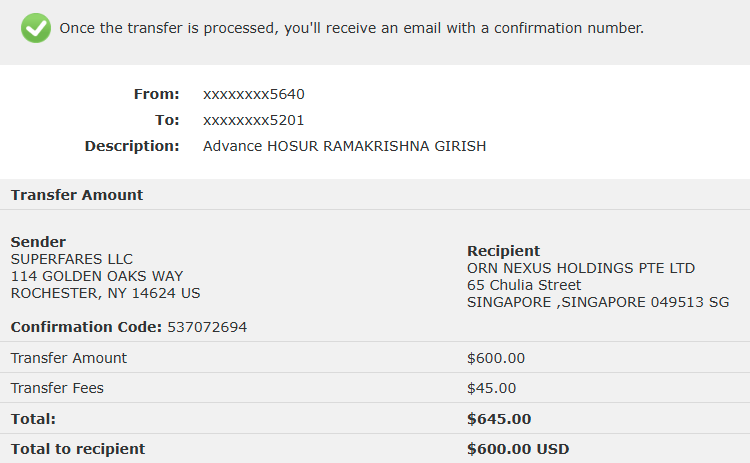Select the description Advance HOSUR RAMAKRISHNA GIRISH
Screen dimensions: 750x463
pos(344,146)
